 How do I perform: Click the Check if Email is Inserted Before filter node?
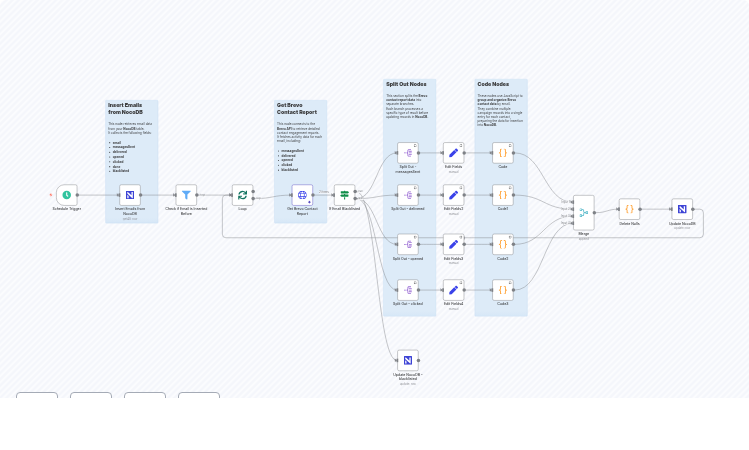[x=186, y=195]
